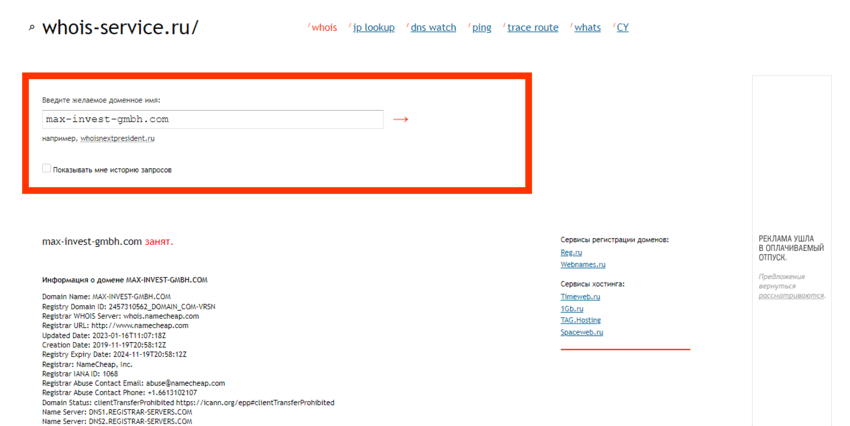The image size is (850, 426).
Task: Click the рассматриваются link in ad box
Action: (789, 296)
